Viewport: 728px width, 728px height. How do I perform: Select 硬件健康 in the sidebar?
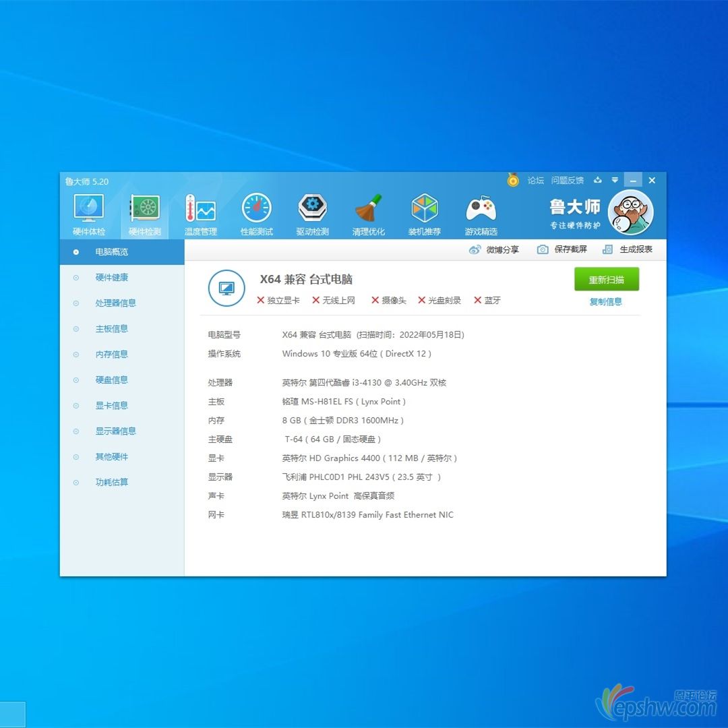point(122,278)
